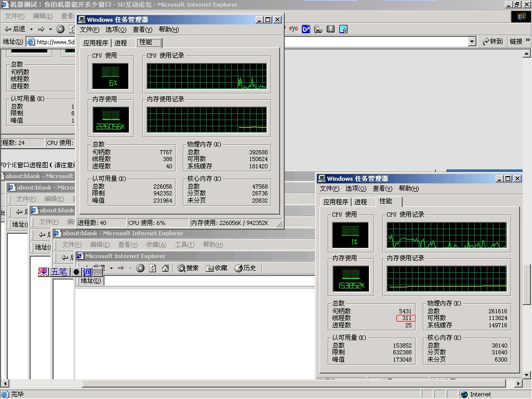Expand the main IE address bar dropdown

(472, 42)
